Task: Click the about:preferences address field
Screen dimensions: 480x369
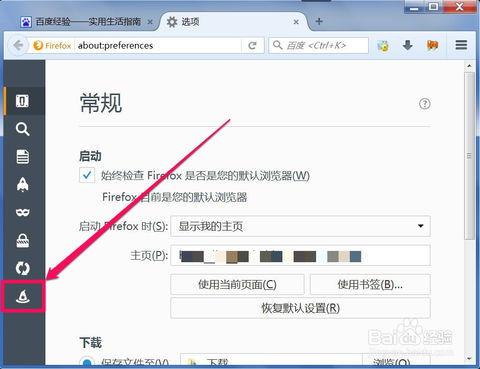Action: pyautogui.click(x=158, y=45)
